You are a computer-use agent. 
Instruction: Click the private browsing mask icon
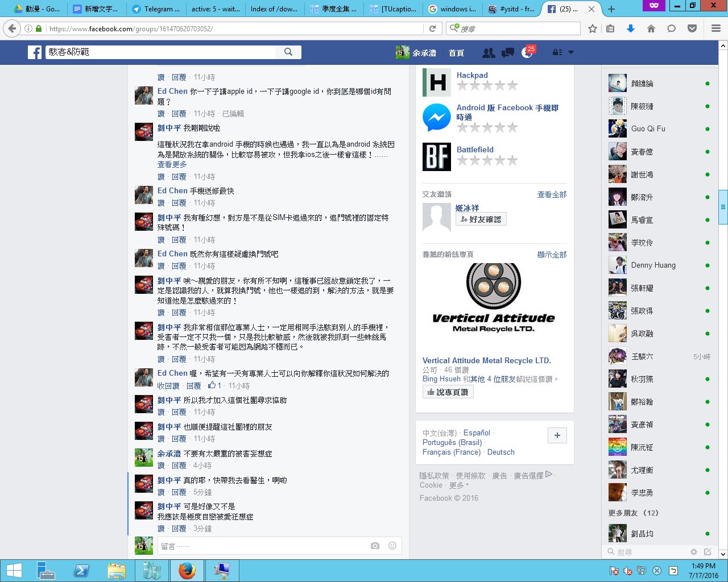[654, 6]
